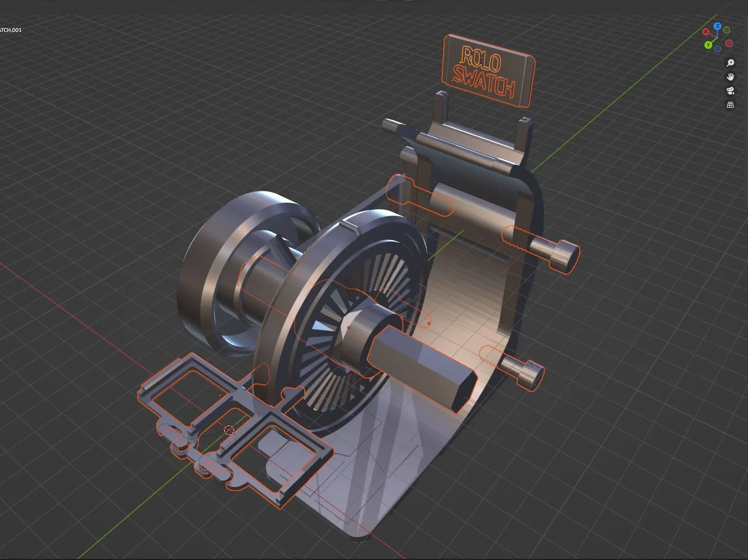Select the top horizontal roller rod
748x560 pixels.
(452, 144)
